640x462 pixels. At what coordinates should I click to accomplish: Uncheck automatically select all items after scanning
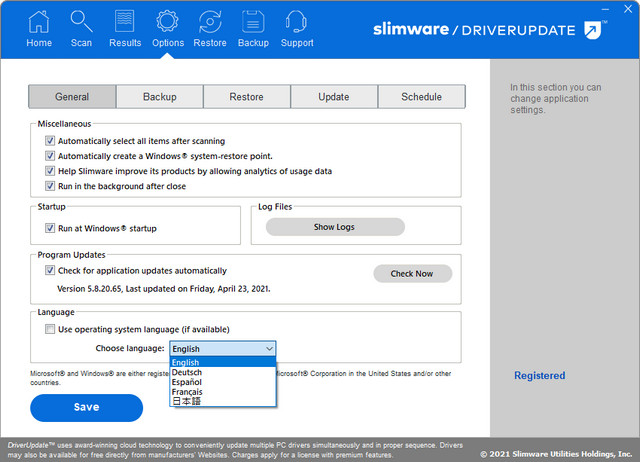pyautogui.click(x=50, y=142)
